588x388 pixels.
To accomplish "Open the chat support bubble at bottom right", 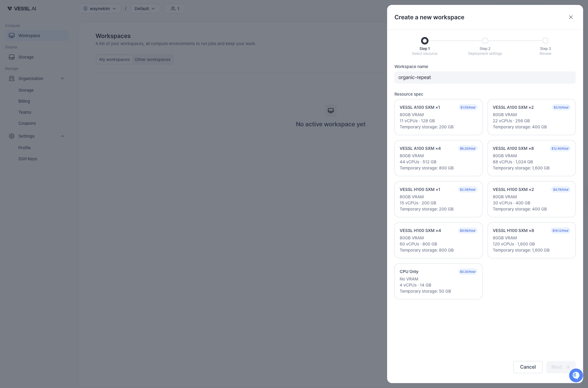I will [x=576, y=375].
